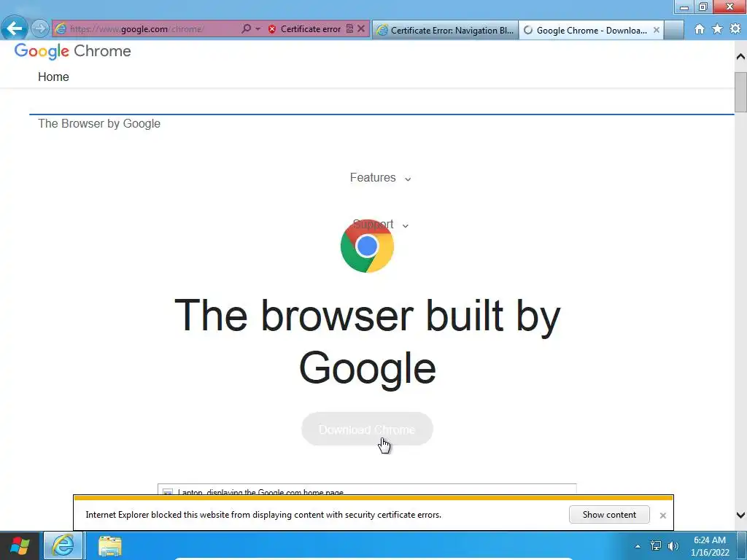Click the volume speaker tray icon
Image resolution: width=747 pixels, height=560 pixels.
pyautogui.click(x=673, y=546)
